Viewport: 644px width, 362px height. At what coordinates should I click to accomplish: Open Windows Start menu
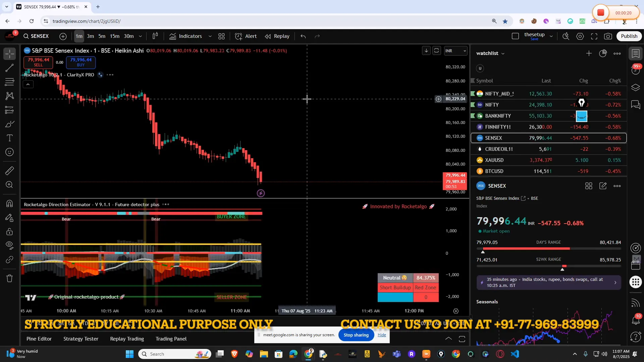pos(129,354)
